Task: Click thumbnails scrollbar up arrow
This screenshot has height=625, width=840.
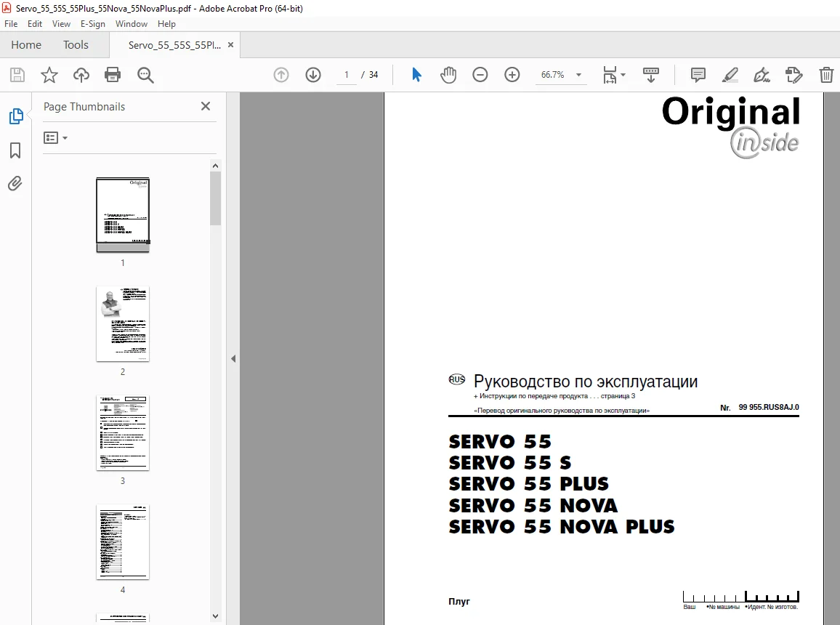Action: pyautogui.click(x=215, y=166)
